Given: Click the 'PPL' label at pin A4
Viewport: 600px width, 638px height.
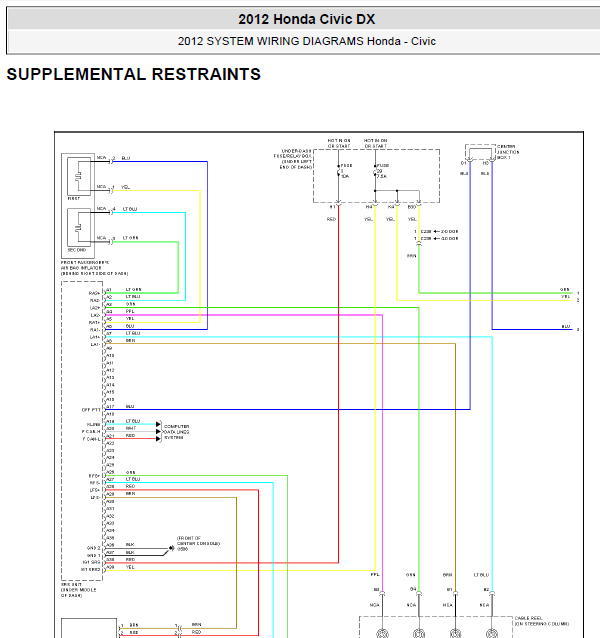Looking at the screenshot, I should point(130,311).
